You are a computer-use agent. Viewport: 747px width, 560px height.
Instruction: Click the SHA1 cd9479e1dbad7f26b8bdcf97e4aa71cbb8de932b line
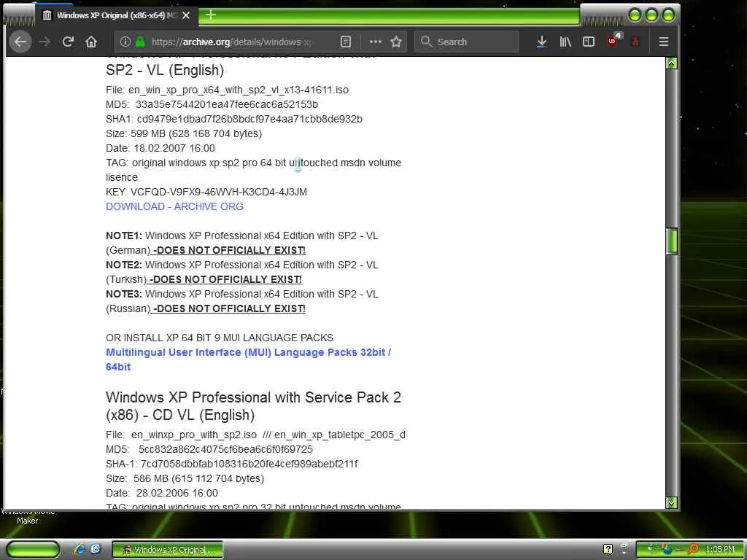(234, 119)
